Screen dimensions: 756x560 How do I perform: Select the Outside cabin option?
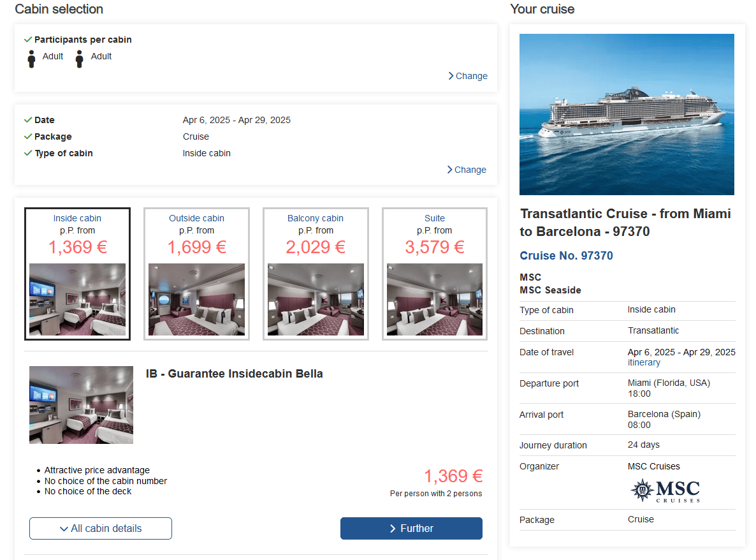(196, 274)
